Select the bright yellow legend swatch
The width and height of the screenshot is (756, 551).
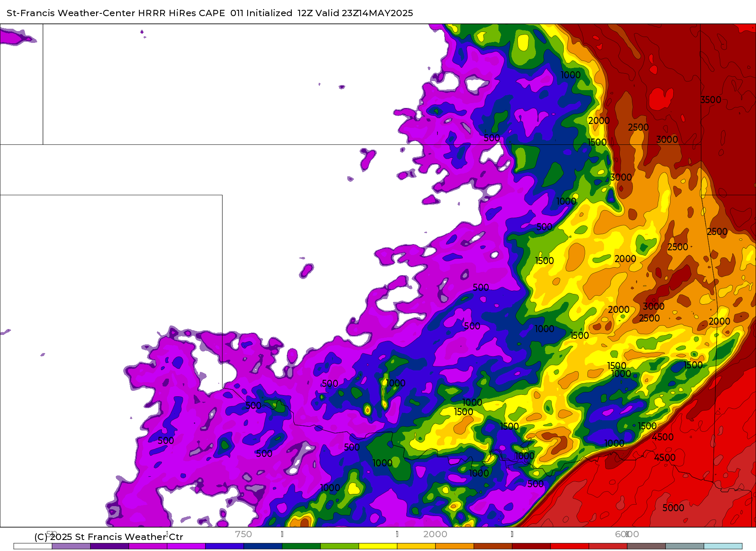378,546
